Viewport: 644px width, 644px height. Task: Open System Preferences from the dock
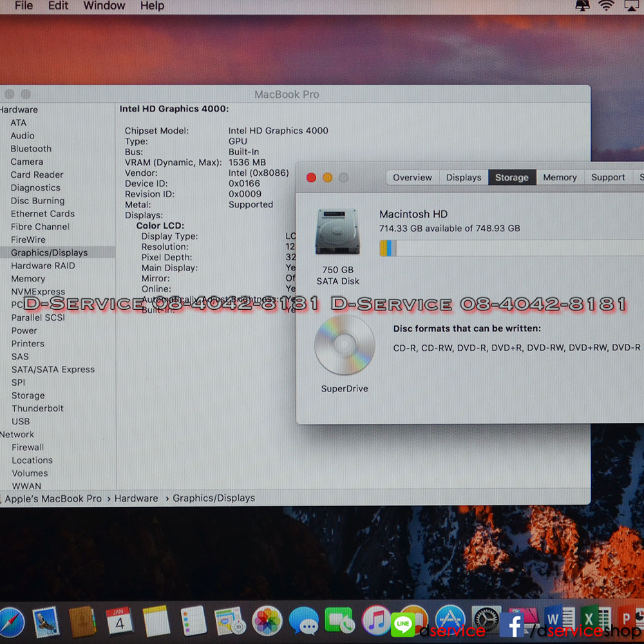coord(486,618)
